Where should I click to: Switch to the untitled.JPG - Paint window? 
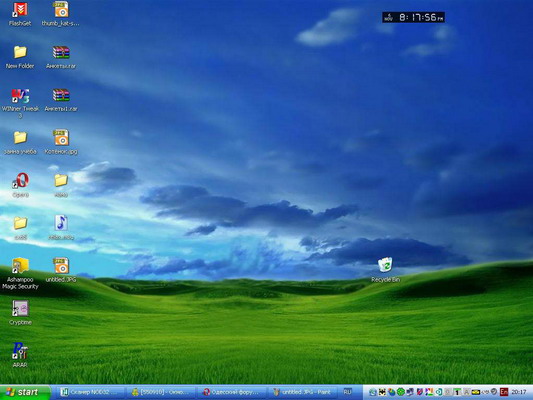pos(304,392)
